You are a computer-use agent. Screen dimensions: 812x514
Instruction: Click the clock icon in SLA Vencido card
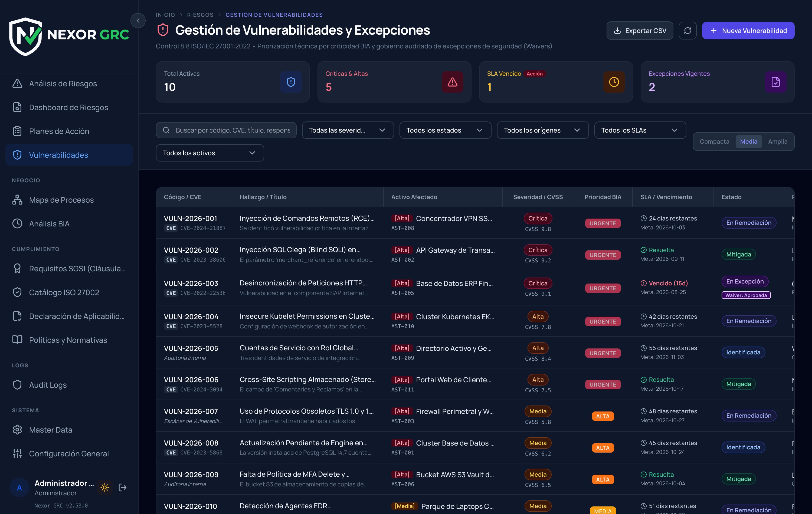coord(614,82)
